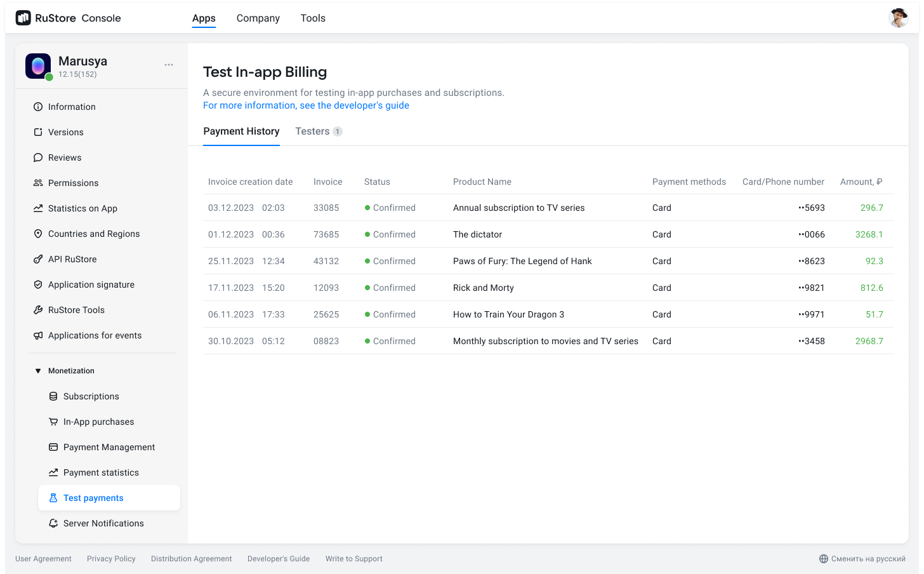Click the amount 2968.7

[869, 341]
